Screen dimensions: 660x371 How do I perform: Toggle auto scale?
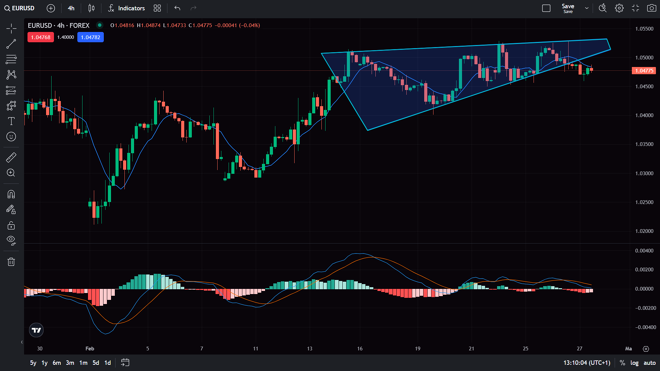[x=649, y=363]
